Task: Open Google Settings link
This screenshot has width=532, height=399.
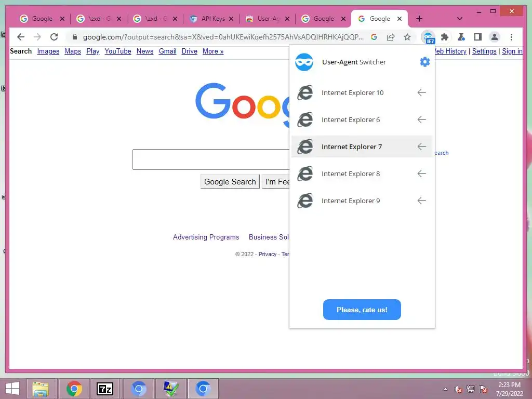Action: tap(484, 51)
